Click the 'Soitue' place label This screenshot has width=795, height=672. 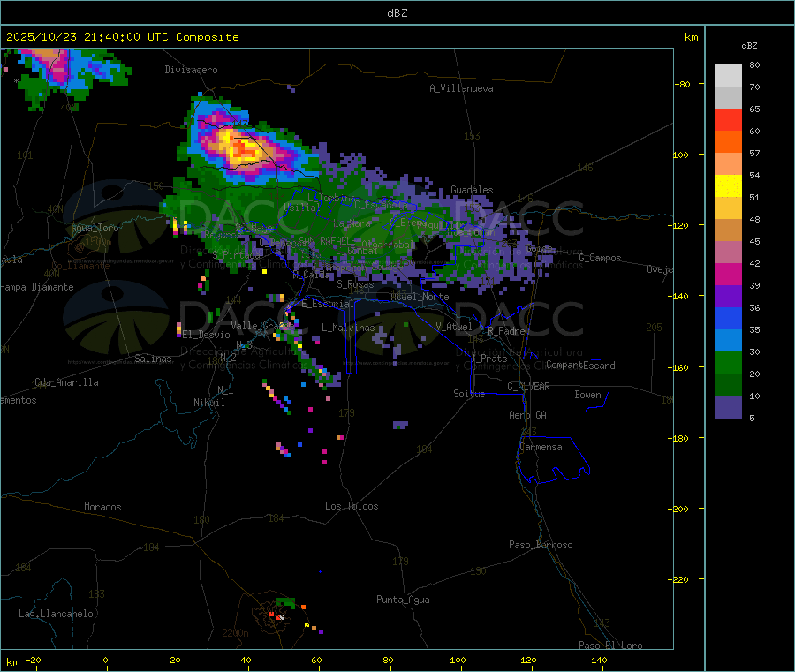(469, 394)
